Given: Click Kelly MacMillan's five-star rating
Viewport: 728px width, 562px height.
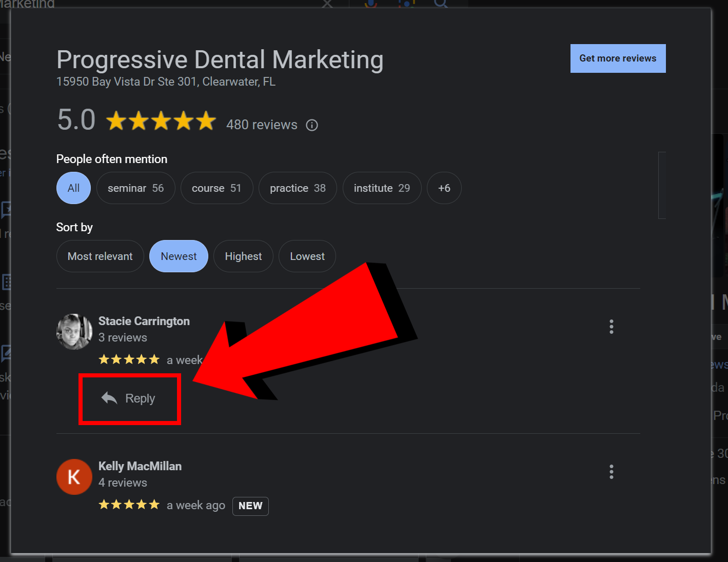Looking at the screenshot, I should pos(129,505).
